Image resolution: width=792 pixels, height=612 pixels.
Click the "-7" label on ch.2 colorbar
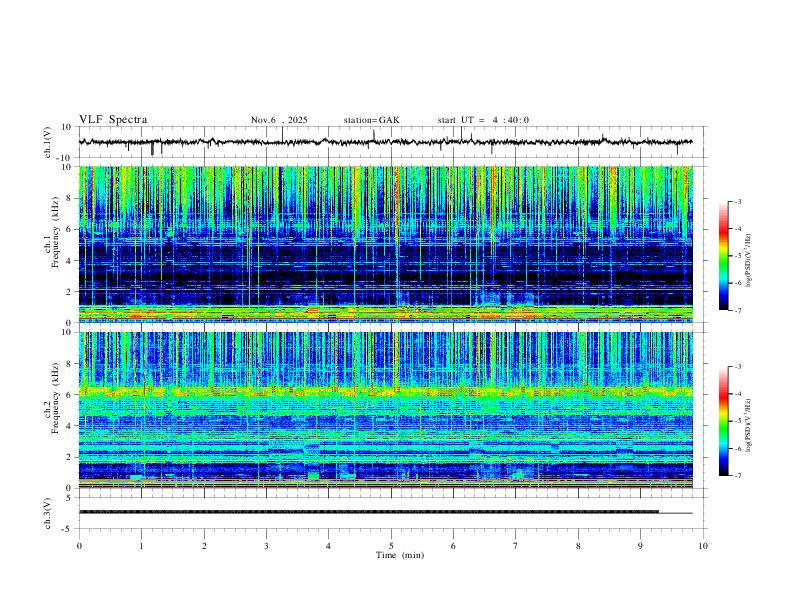pos(738,476)
